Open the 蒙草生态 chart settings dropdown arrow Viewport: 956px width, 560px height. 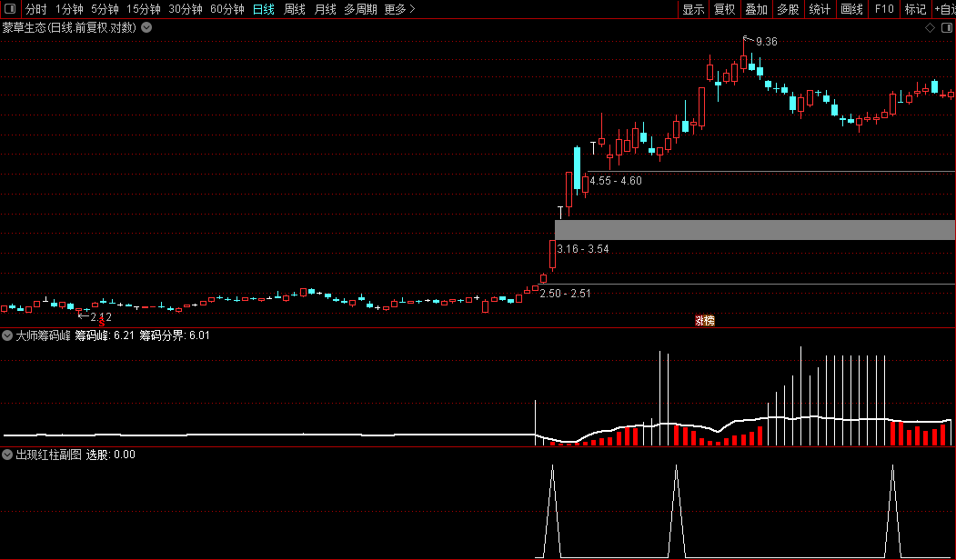(147, 27)
